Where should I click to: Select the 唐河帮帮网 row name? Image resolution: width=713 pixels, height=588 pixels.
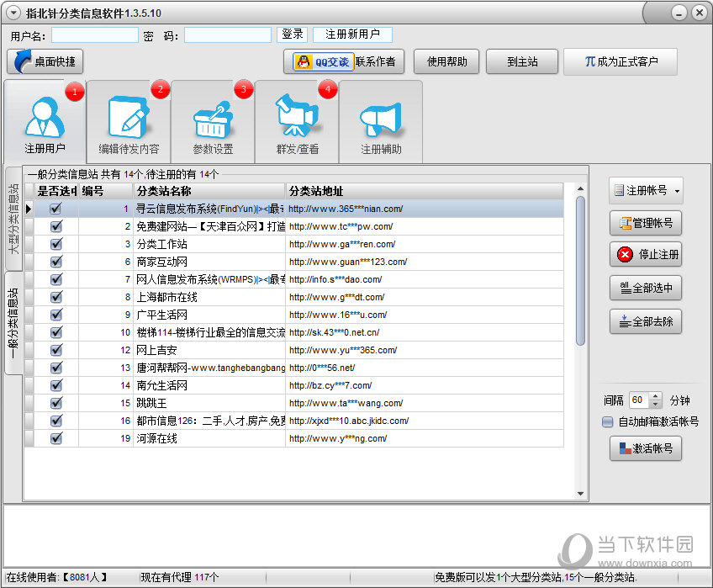point(210,368)
